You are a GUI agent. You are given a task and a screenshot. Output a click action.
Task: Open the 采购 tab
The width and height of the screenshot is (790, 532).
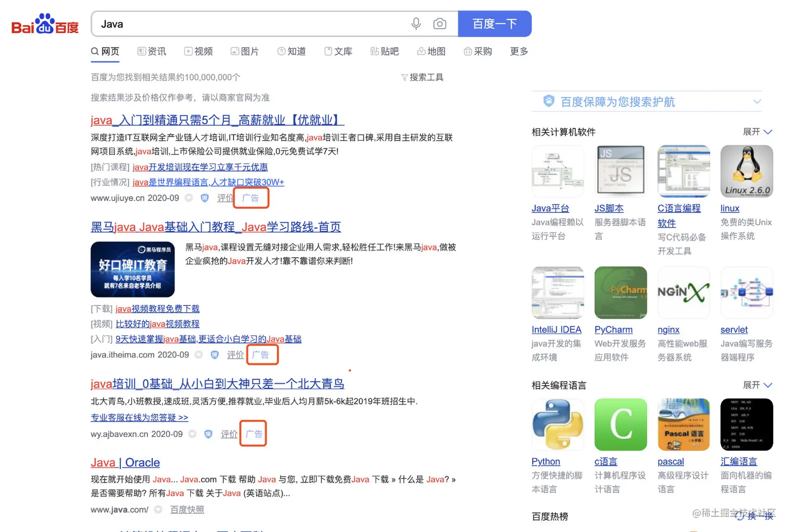tap(478, 51)
